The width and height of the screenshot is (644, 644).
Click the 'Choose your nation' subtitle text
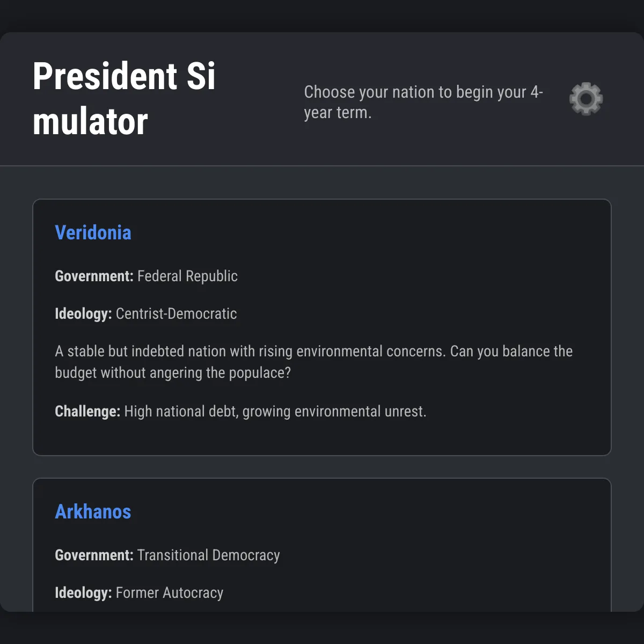tap(423, 102)
